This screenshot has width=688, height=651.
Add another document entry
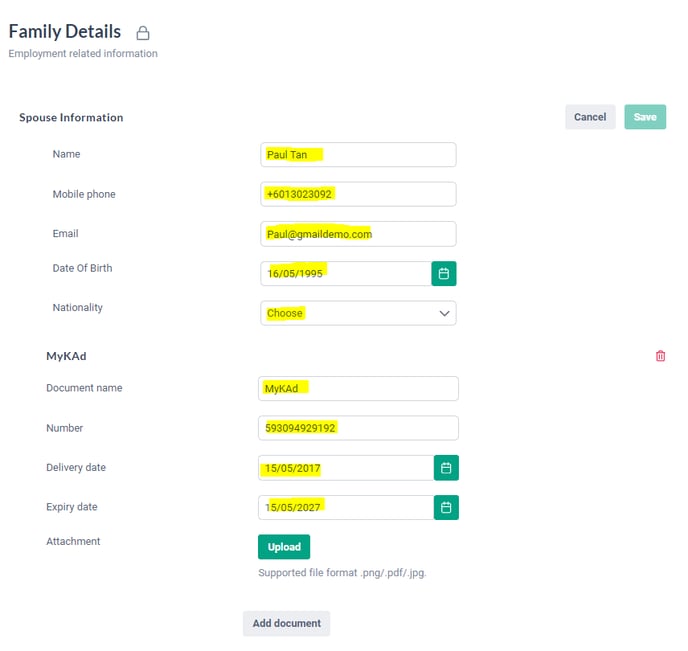tap(287, 623)
